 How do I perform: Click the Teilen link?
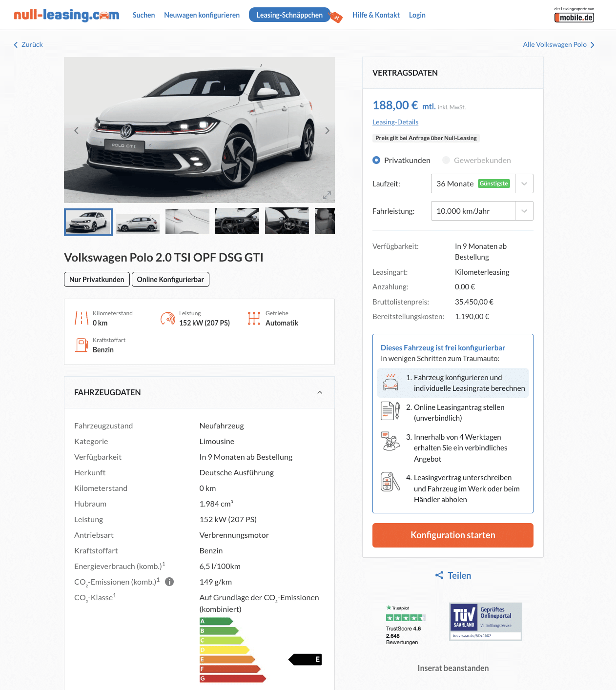click(x=459, y=575)
